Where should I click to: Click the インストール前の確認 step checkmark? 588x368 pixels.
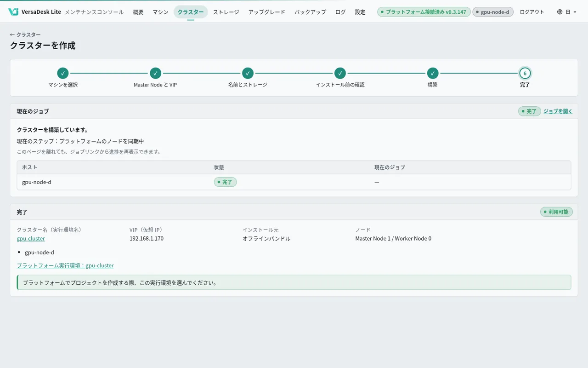click(x=340, y=73)
